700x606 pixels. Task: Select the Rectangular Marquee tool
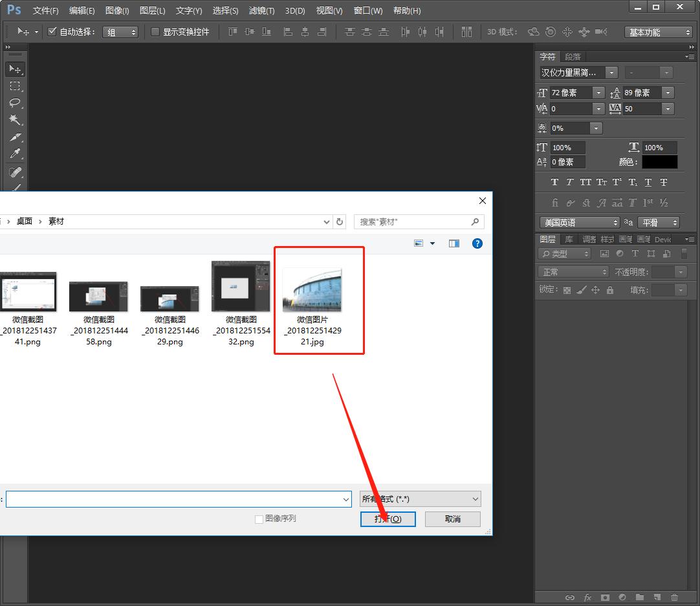coord(14,86)
